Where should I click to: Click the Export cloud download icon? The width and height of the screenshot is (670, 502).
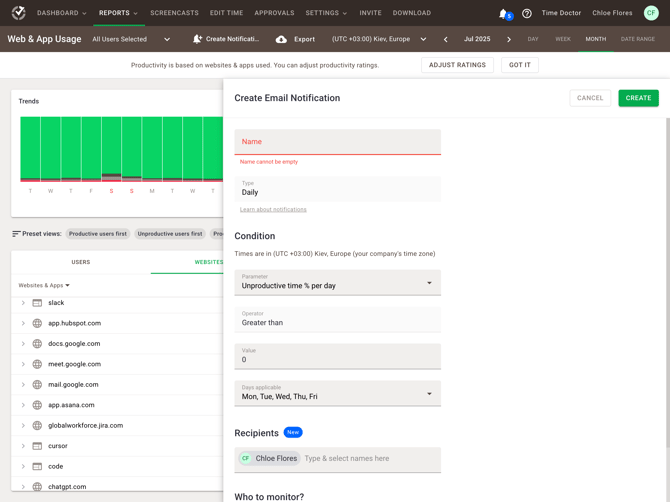[281, 39]
